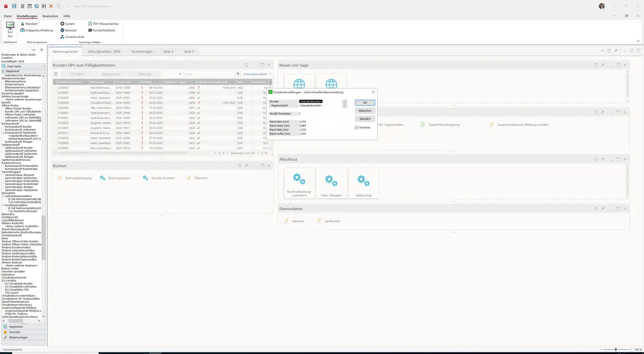Collapse the navigation pane chevron
644x354 pixels.
point(34,50)
